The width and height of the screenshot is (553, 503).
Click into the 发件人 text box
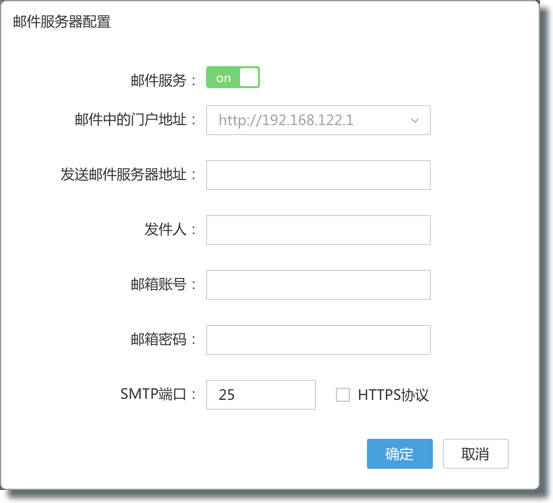click(x=318, y=230)
